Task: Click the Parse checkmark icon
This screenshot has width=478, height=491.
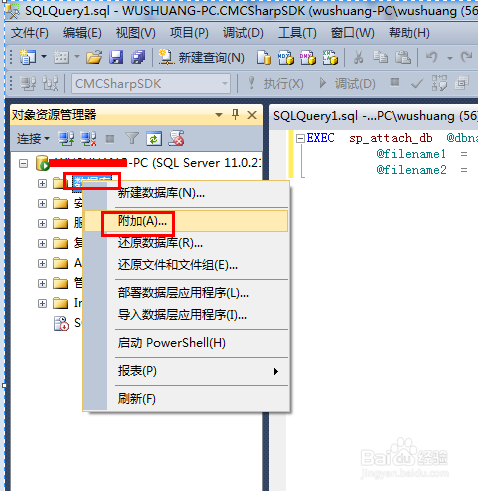Action: (x=417, y=83)
